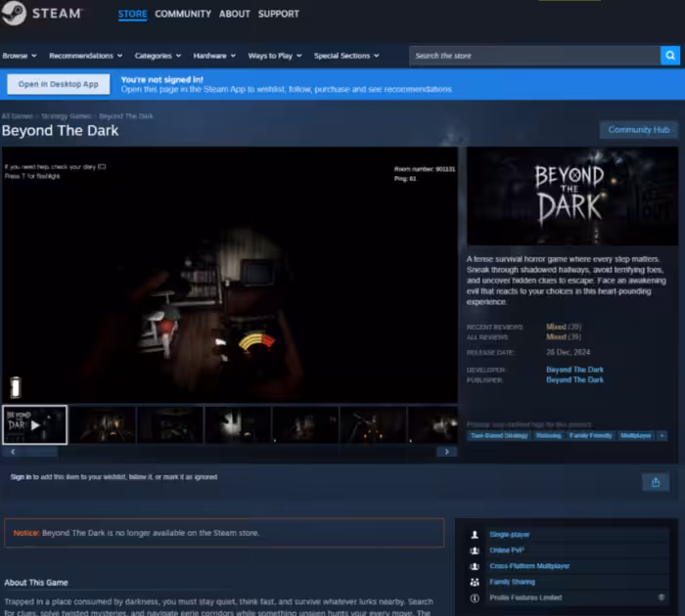Select the fifth screenshot thumbnail

point(305,424)
